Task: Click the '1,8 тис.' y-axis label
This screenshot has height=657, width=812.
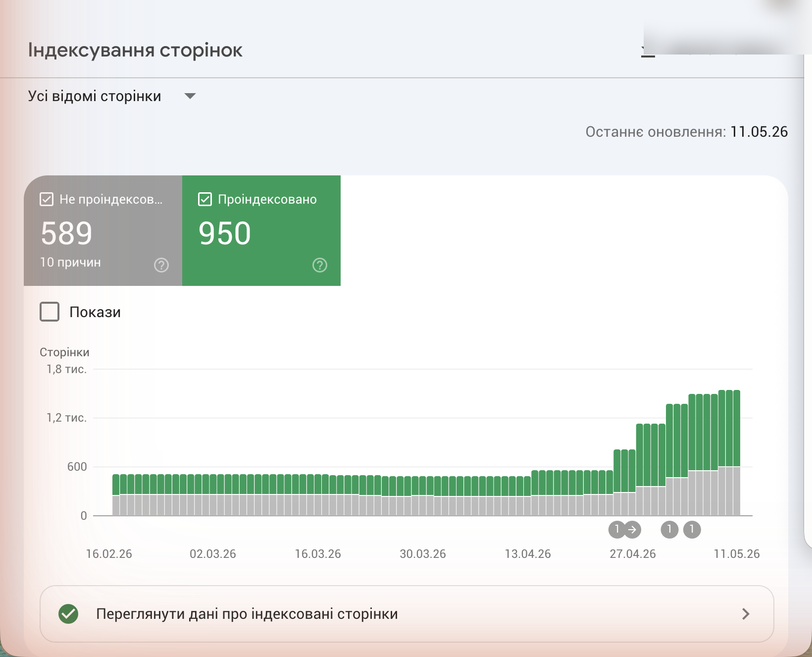Action: click(x=66, y=369)
